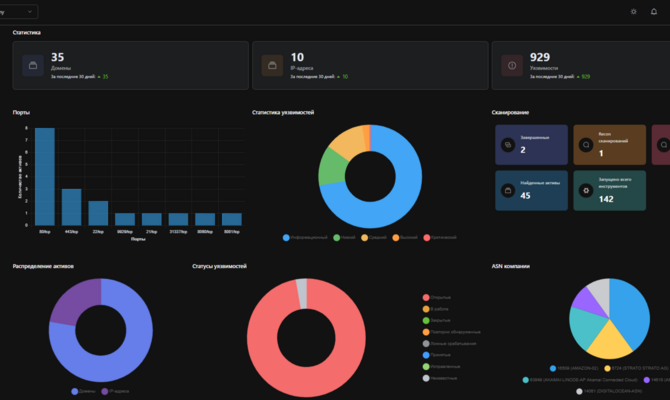Open the Найденные активы 45 card

pyautogui.click(x=531, y=191)
